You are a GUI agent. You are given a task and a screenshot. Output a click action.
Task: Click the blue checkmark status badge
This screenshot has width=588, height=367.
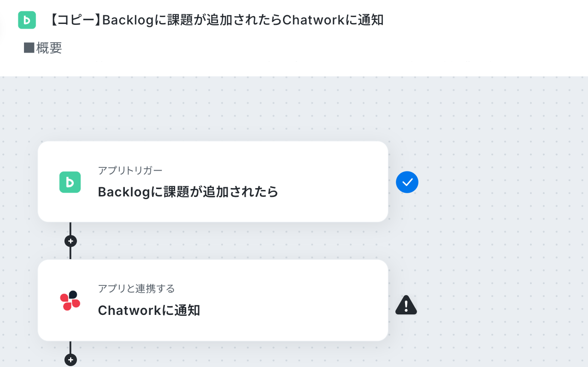point(407,182)
